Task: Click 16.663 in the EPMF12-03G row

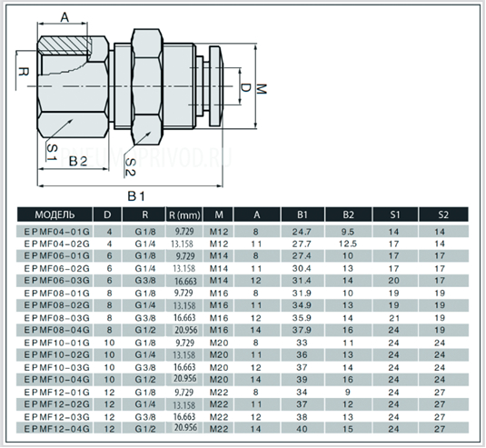Action: tap(184, 417)
